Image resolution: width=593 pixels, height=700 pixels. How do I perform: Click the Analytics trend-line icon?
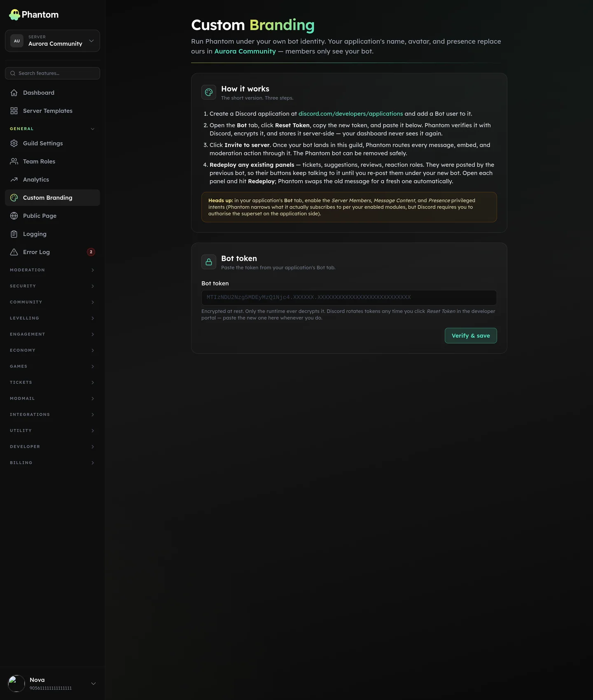coord(14,180)
